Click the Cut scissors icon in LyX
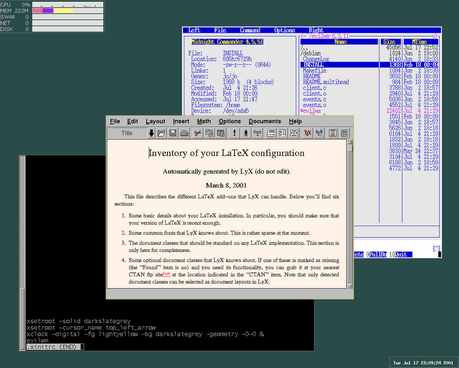 [198, 133]
